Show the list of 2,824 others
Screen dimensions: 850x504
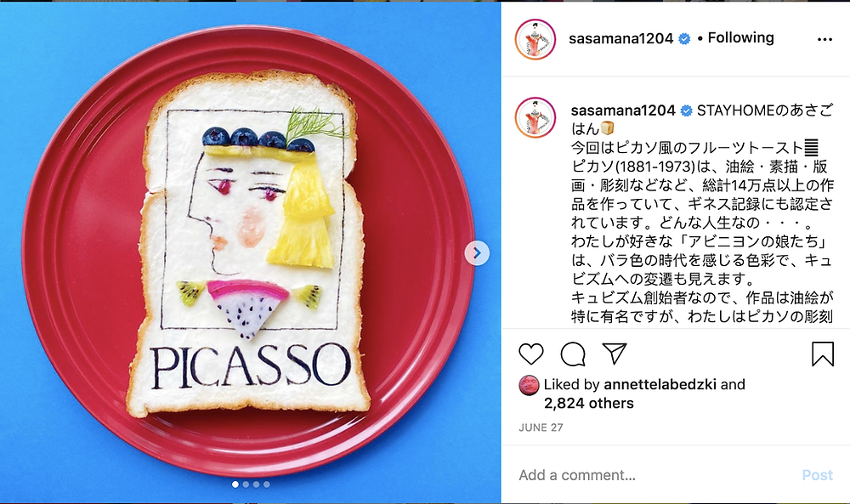(589, 403)
